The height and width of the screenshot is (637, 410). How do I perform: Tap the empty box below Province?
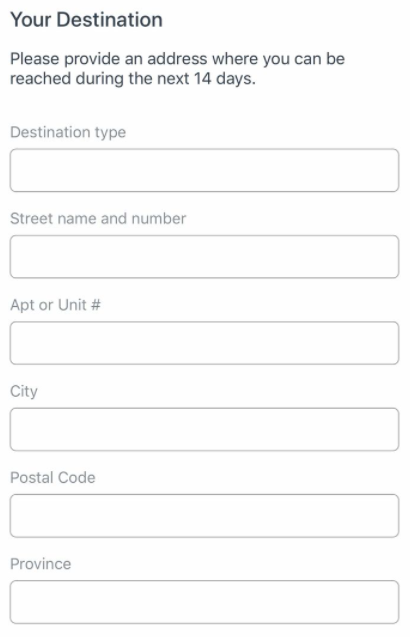(204, 602)
